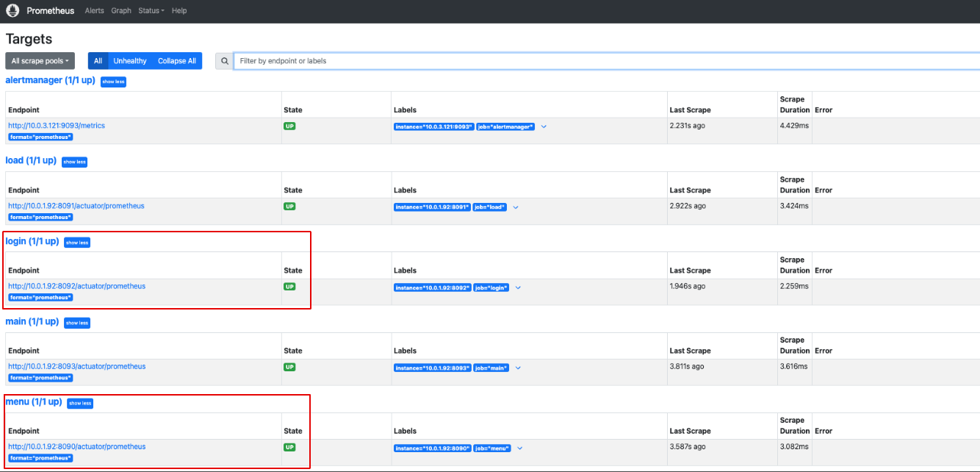980x472 pixels.
Task: Click the Prometheus flame logo icon
Action: (12, 11)
